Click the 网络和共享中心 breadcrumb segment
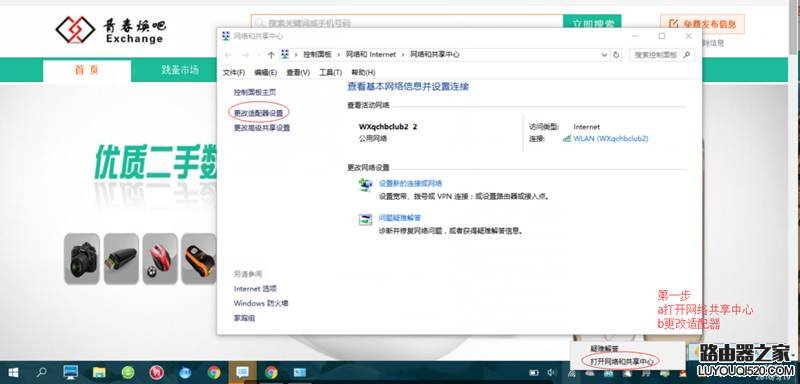Image resolution: width=800 pixels, height=384 pixels. pos(435,55)
